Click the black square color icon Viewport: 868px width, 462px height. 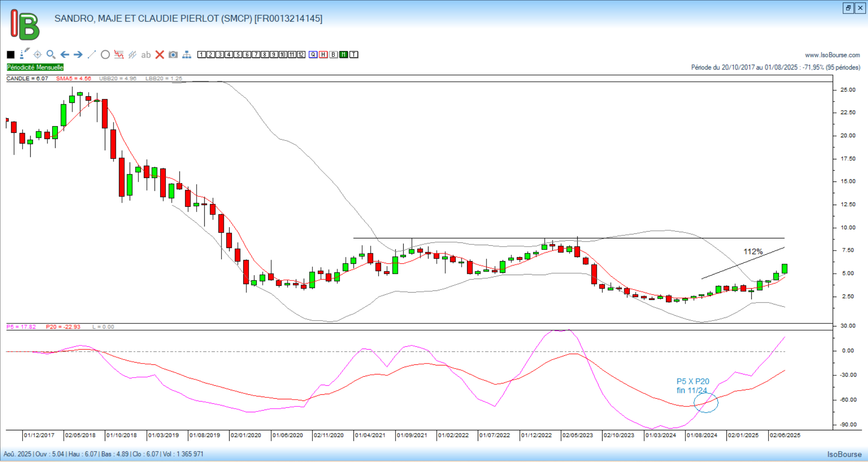click(x=11, y=55)
